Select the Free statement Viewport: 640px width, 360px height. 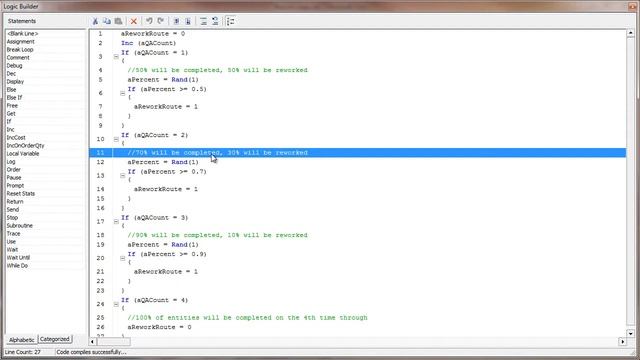pos(12,106)
